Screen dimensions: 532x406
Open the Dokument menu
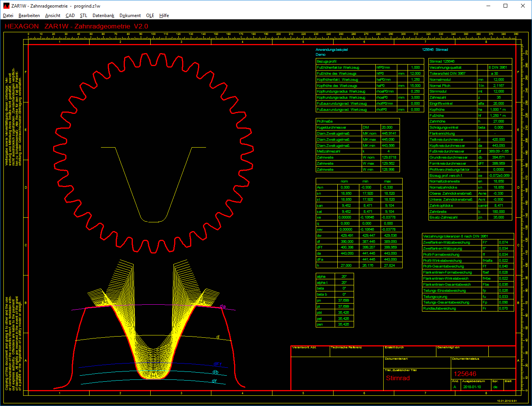pos(130,16)
